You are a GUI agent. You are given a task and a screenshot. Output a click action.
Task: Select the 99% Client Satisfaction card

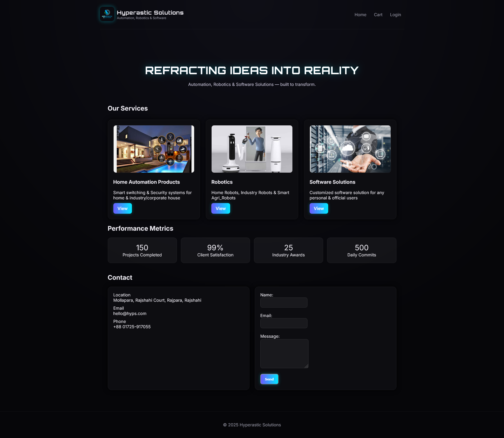pos(215,250)
